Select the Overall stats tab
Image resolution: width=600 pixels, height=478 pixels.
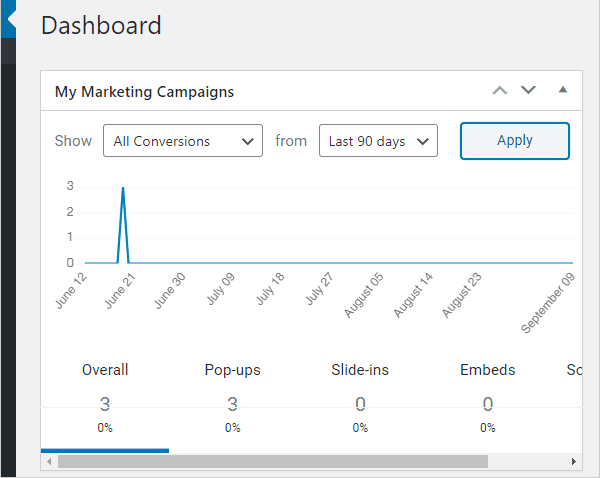[105, 370]
